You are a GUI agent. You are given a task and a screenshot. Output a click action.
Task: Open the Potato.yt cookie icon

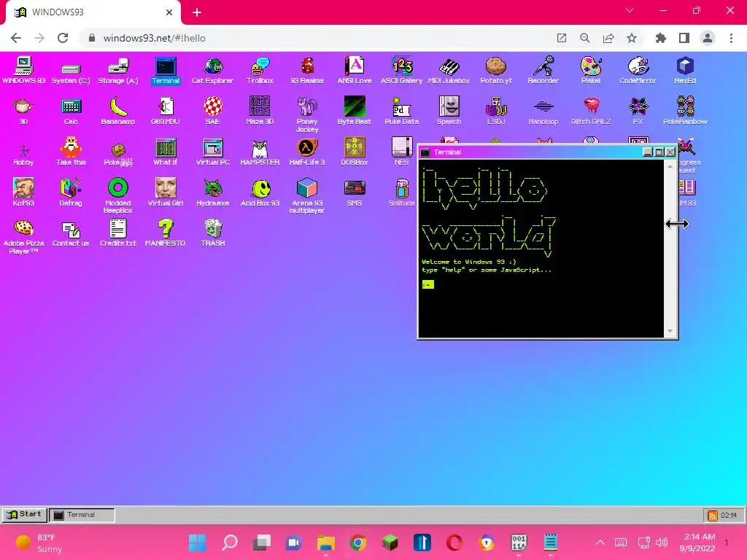496,71
